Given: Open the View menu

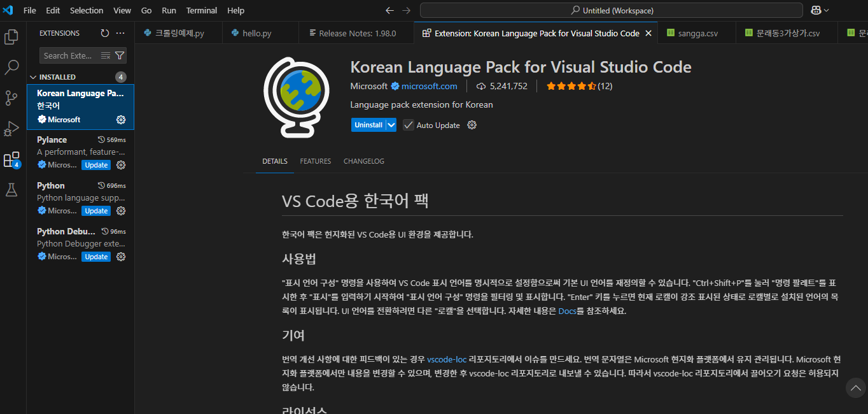Looking at the screenshot, I should point(122,10).
